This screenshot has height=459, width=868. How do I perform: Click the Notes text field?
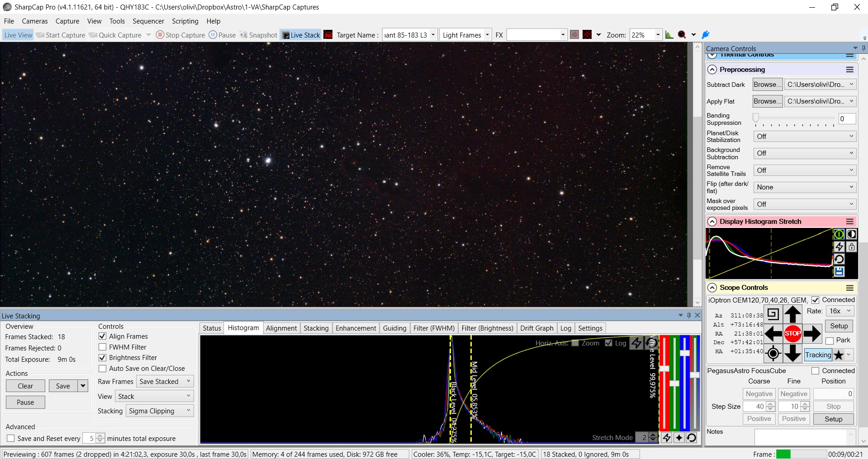tap(800, 437)
